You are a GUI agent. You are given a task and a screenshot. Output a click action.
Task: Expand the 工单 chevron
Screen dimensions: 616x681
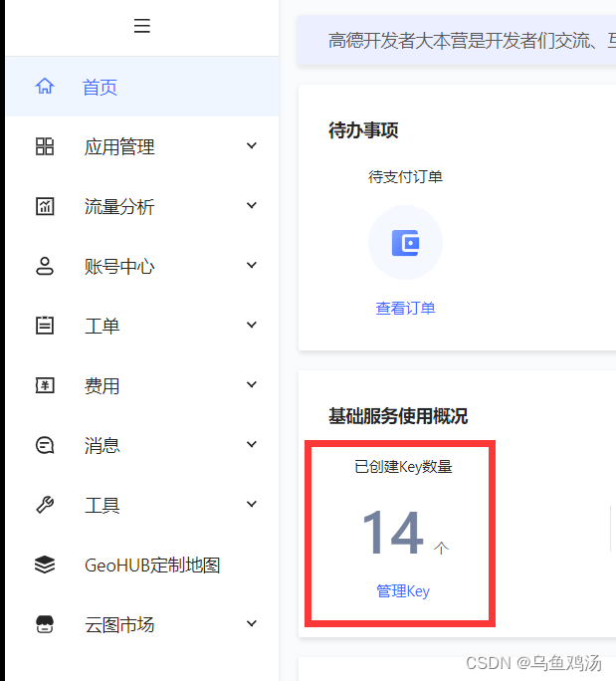[x=252, y=325]
